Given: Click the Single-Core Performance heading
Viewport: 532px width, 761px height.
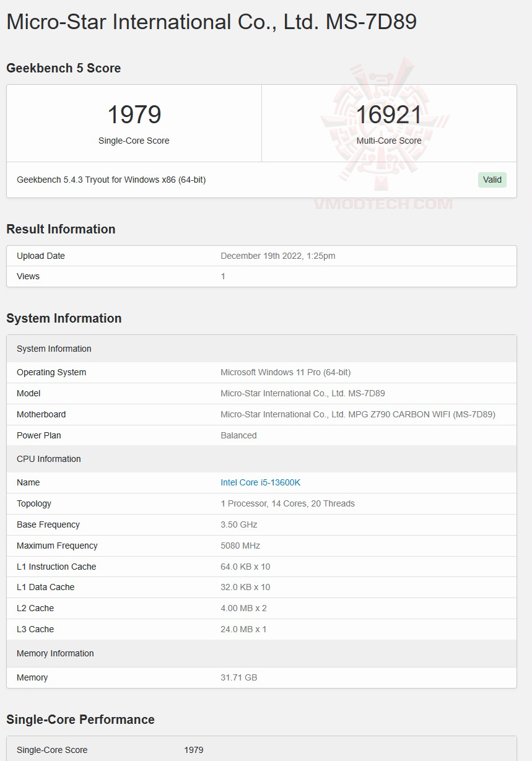Looking at the screenshot, I should click(x=81, y=720).
